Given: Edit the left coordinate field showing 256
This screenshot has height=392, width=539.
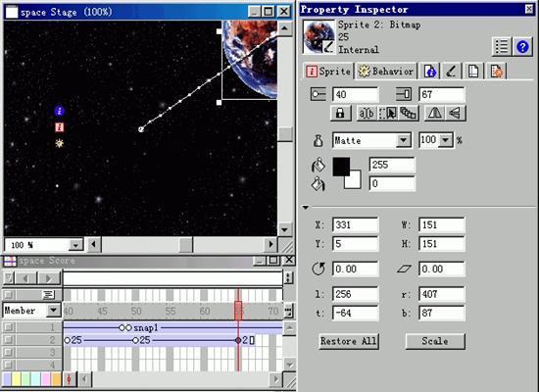Looking at the screenshot, I should (355, 294).
